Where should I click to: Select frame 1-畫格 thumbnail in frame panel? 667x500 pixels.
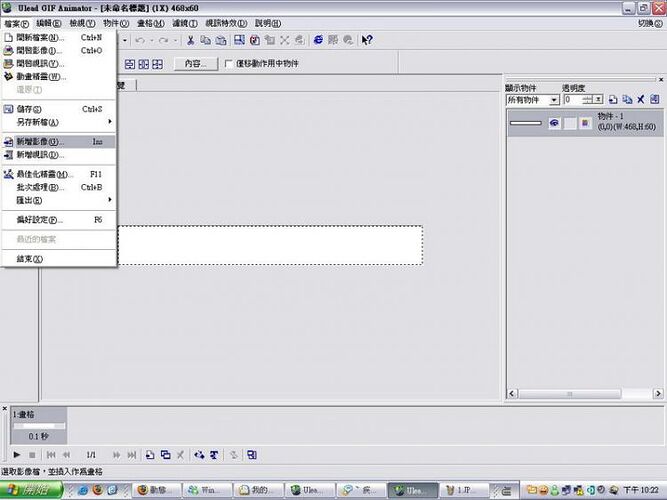39,426
